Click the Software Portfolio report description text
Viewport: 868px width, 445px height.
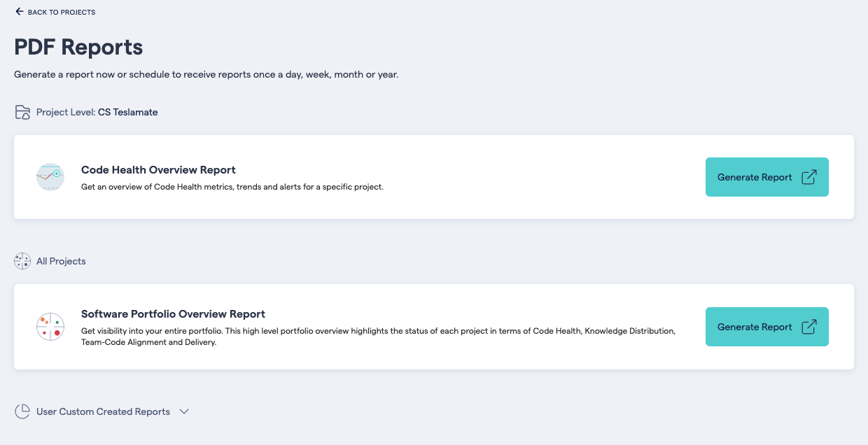click(x=378, y=336)
